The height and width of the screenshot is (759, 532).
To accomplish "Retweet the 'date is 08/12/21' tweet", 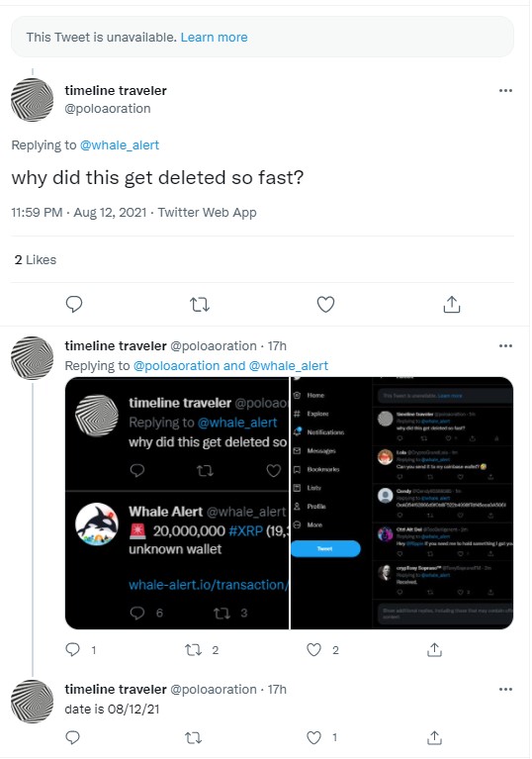I will [193, 737].
